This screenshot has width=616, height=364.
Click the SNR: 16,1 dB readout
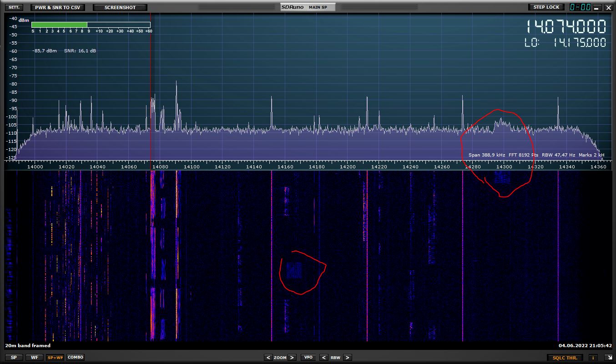click(x=80, y=51)
